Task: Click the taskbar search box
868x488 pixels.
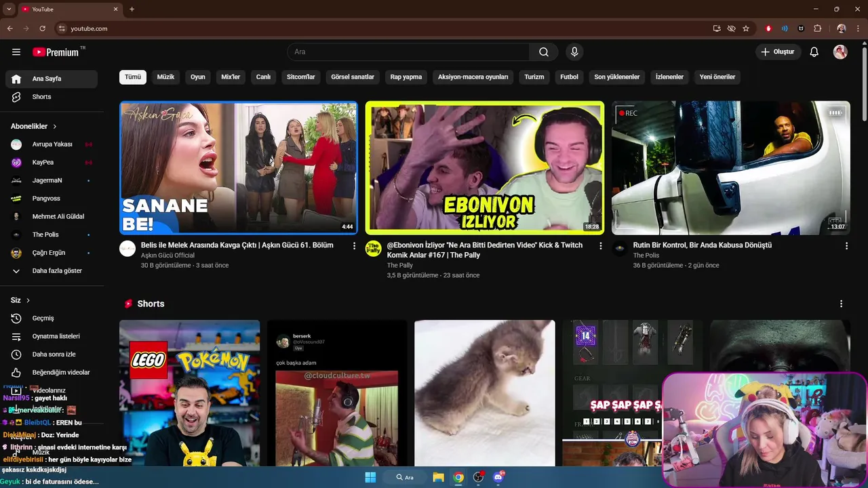Action: pyautogui.click(x=405, y=477)
